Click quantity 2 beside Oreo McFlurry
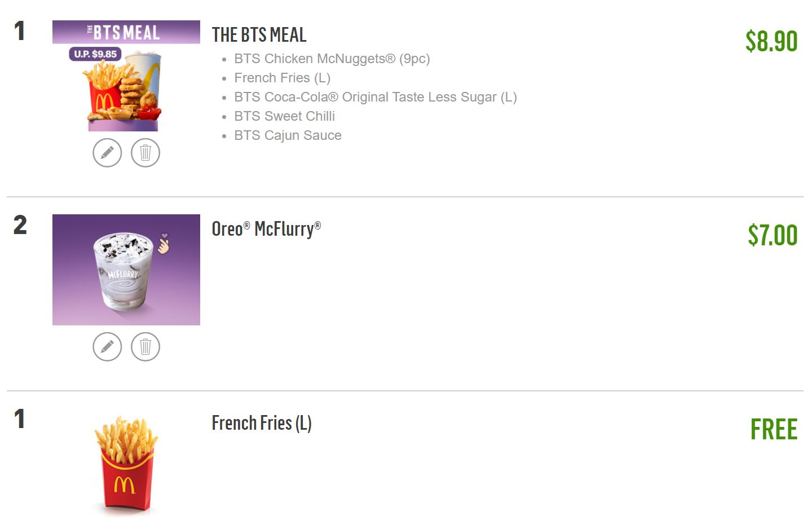Viewport: 812px width, 529px height. (20, 226)
